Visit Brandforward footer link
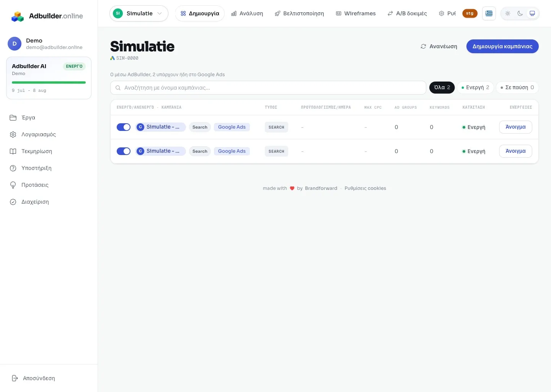The image size is (551, 392). pyautogui.click(x=321, y=188)
